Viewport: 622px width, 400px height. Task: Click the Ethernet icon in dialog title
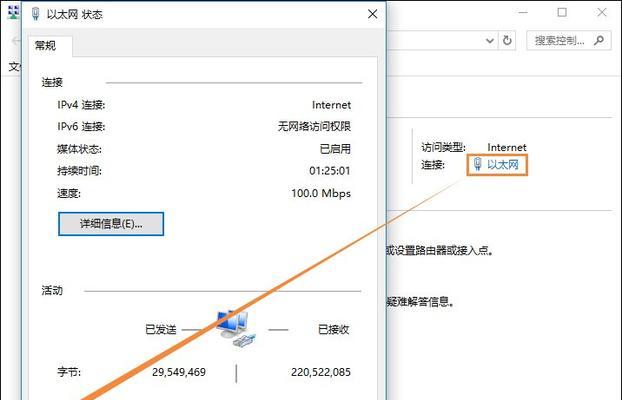click(36, 14)
